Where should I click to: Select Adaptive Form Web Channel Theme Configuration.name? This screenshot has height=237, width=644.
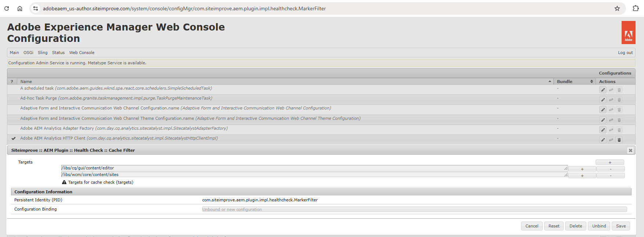[x=190, y=118]
